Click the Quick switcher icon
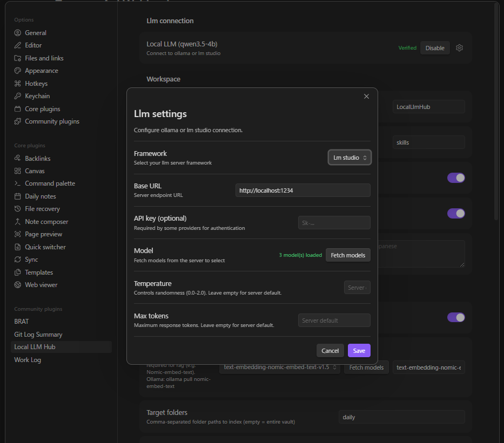504x443 pixels. coord(18,247)
